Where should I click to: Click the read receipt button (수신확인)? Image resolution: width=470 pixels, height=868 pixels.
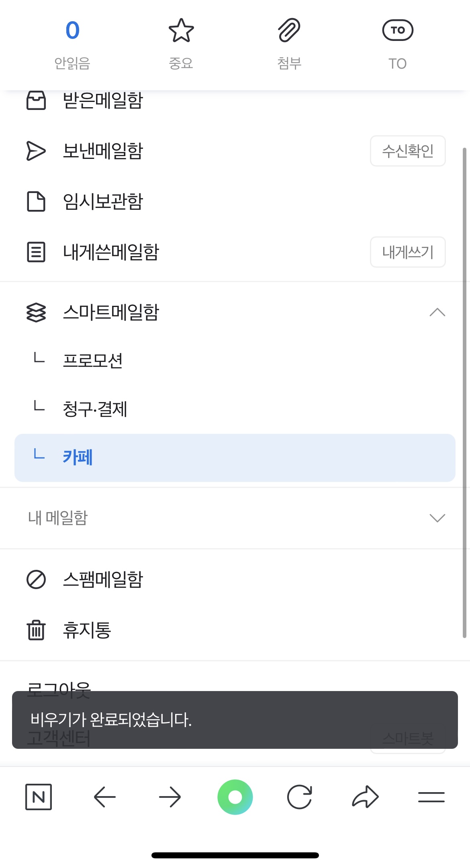[407, 151]
